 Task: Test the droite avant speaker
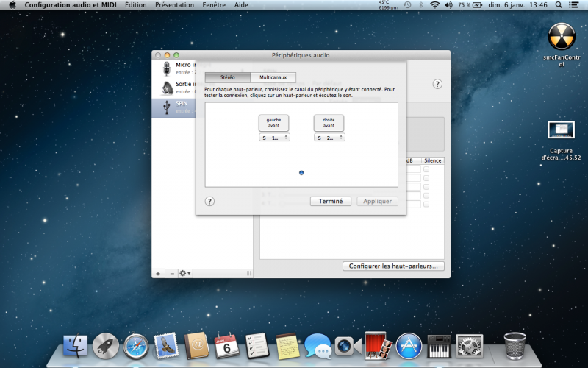coord(329,123)
